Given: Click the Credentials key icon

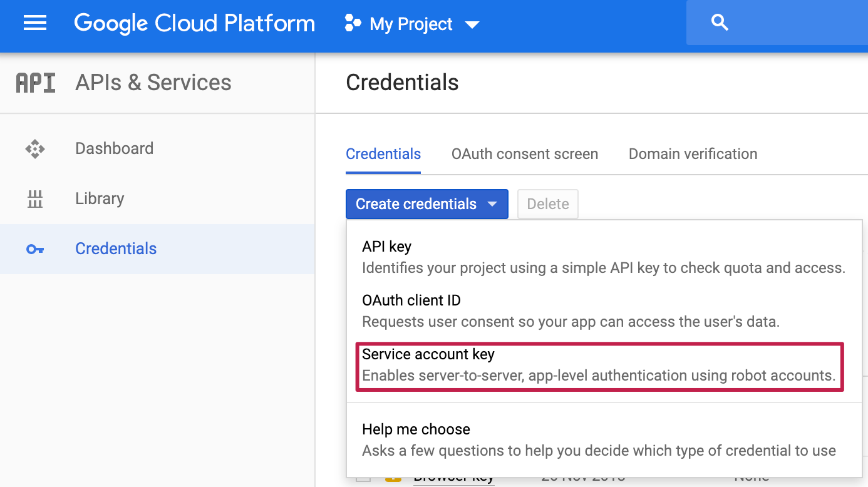Looking at the screenshot, I should point(35,249).
